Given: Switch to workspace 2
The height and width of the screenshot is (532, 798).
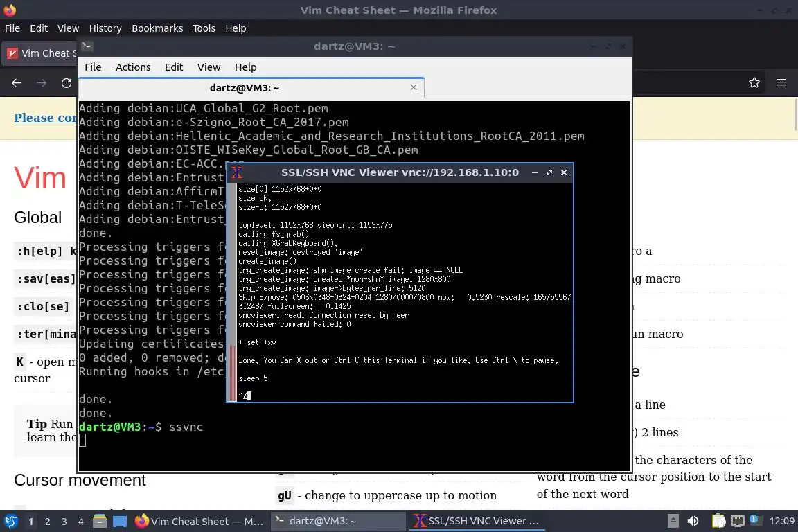Looking at the screenshot, I should [47, 522].
